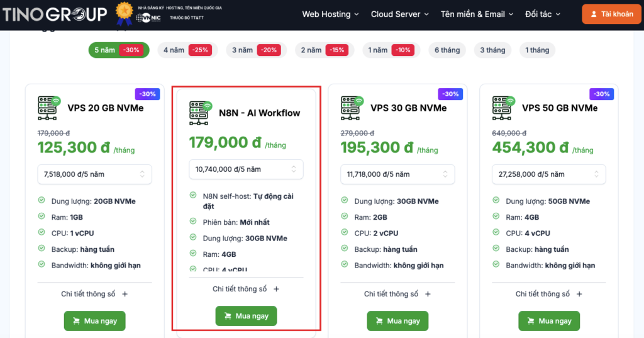Open the Web Hosting menu

pos(331,14)
